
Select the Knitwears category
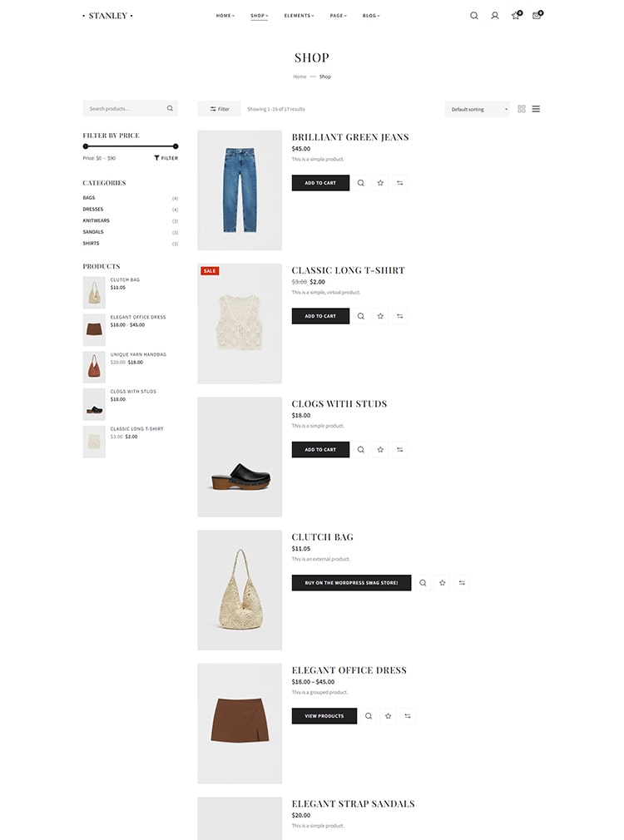pos(96,220)
